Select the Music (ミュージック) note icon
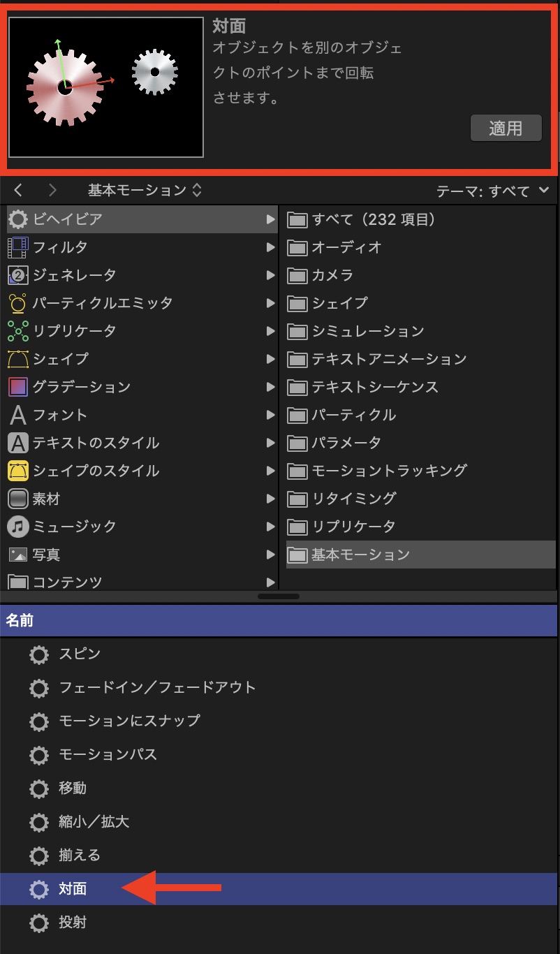This screenshot has width=560, height=954. (x=17, y=527)
